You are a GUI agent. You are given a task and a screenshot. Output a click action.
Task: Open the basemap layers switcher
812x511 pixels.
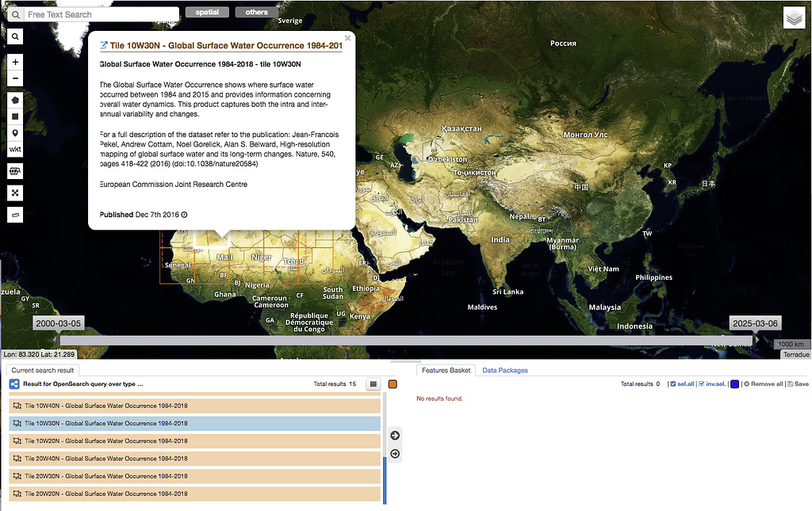794,17
